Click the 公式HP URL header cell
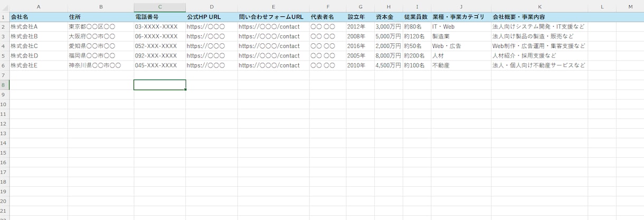Image resolution: width=644 pixels, height=220 pixels. coord(212,17)
